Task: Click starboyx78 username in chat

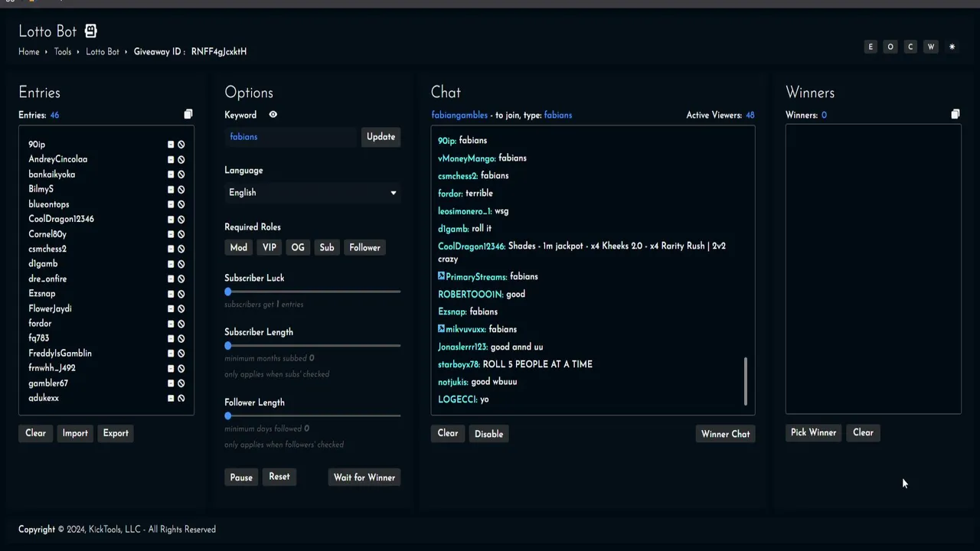Action: 459,365
